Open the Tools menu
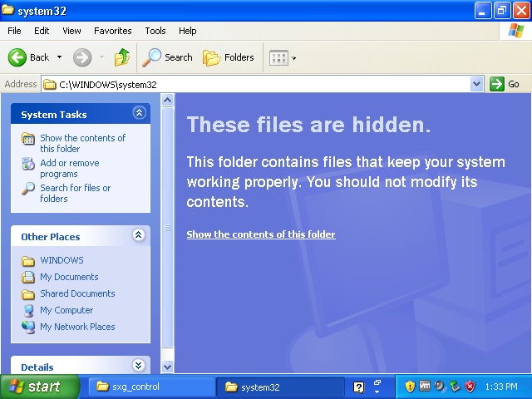 155,31
